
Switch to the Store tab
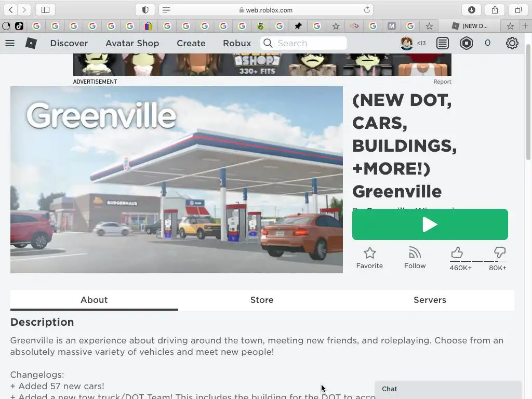pos(262,300)
